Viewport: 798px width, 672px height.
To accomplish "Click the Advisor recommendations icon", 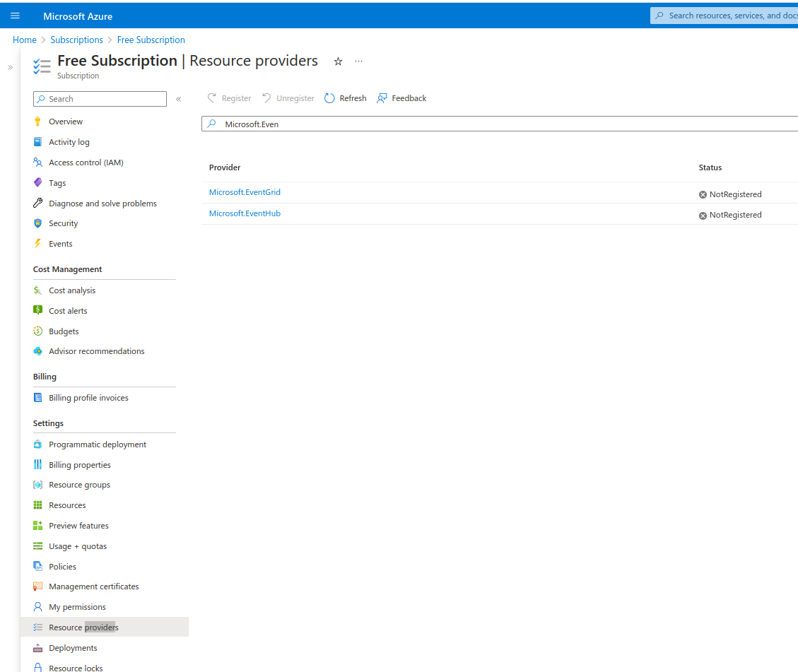I will pyautogui.click(x=37, y=351).
